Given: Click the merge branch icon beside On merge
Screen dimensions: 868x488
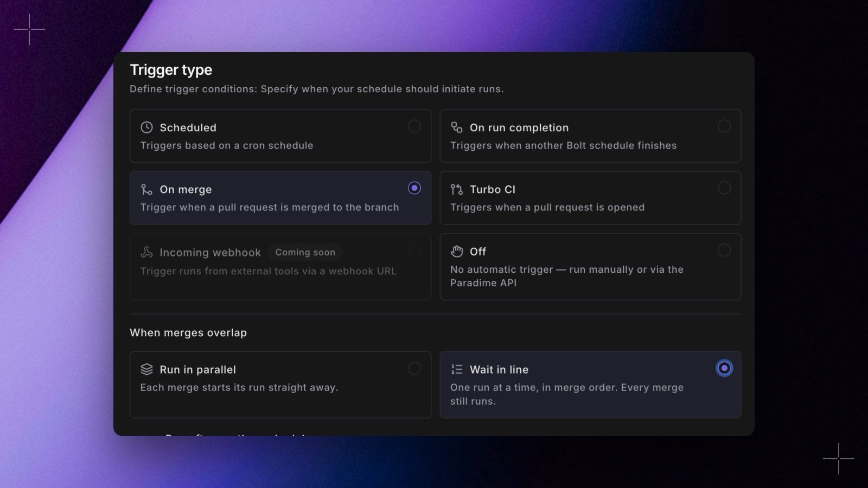Looking at the screenshot, I should tap(146, 189).
